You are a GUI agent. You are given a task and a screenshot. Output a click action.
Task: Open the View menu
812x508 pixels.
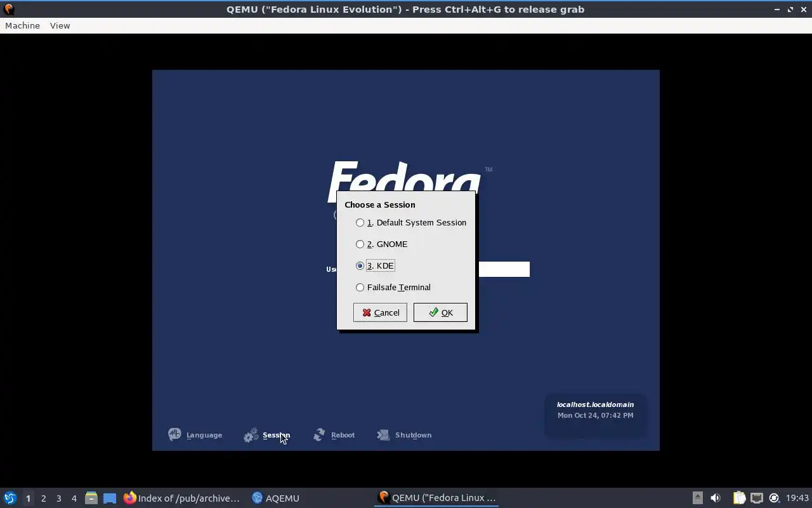tap(60, 25)
